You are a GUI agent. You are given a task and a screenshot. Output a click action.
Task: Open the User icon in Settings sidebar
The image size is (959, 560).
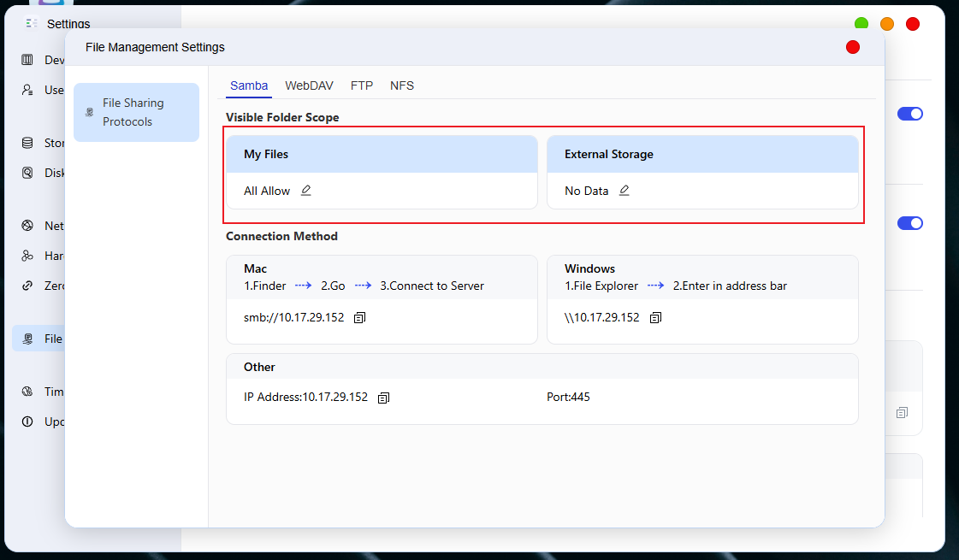coord(27,90)
